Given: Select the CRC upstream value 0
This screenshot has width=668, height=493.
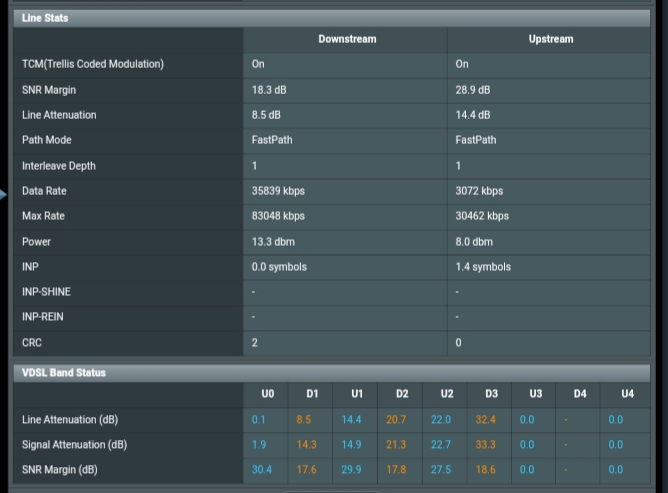Looking at the screenshot, I should 458,343.
